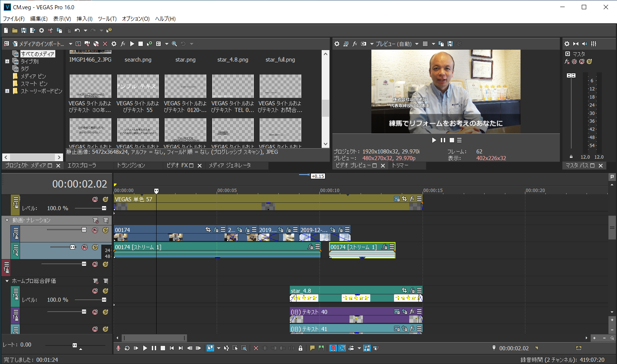
Task: Toggle dim output on Master Bus
Action: coord(585,44)
